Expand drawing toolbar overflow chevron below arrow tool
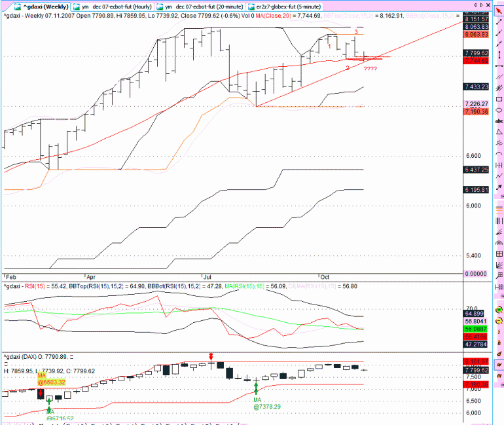 [502, 196]
